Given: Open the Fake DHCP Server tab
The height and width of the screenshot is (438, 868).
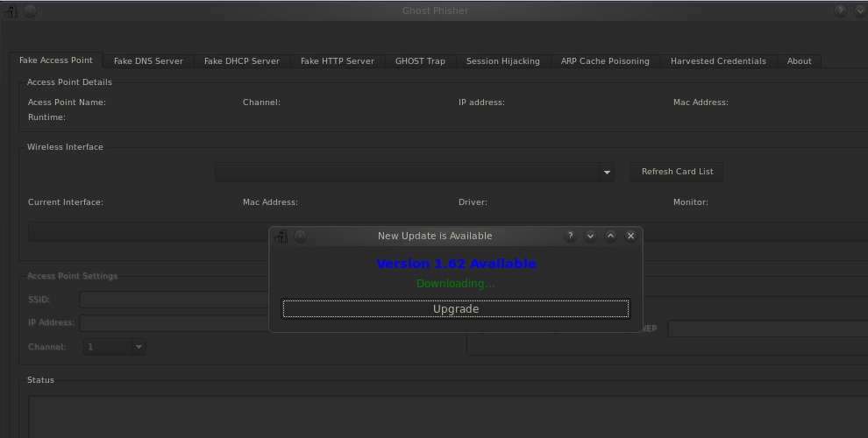Looking at the screenshot, I should tap(241, 61).
